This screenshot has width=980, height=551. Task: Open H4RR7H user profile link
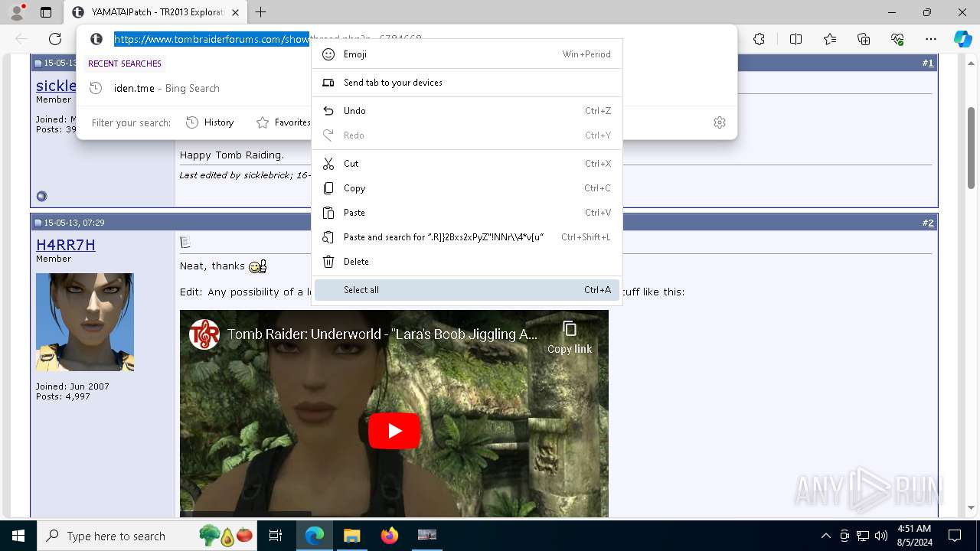(x=66, y=245)
